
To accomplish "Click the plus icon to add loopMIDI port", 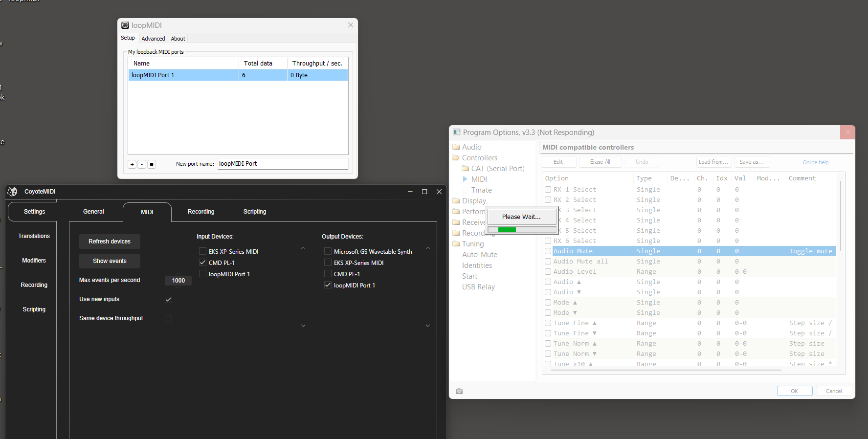I will point(132,164).
